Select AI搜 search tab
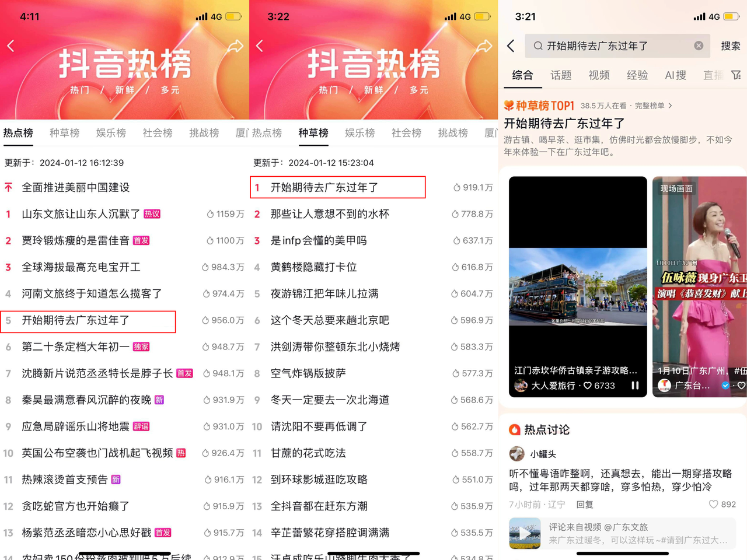The width and height of the screenshot is (747, 560). click(675, 75)
